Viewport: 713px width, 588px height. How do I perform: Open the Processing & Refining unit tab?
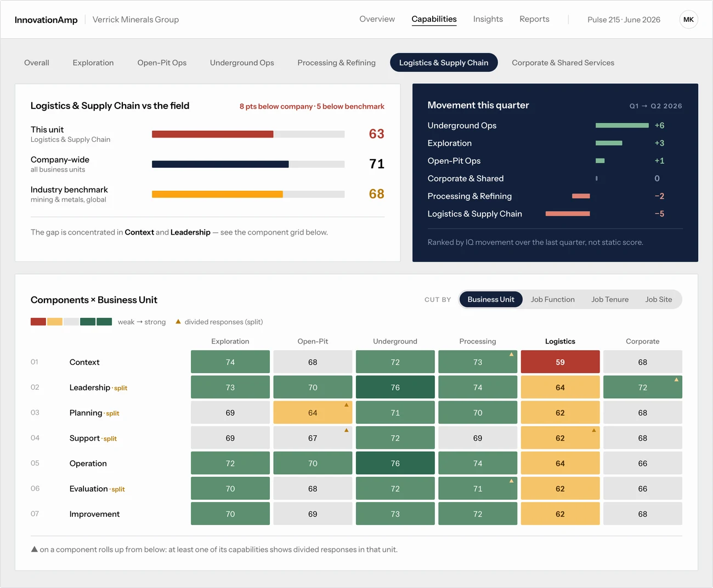[x=336, y=62]
